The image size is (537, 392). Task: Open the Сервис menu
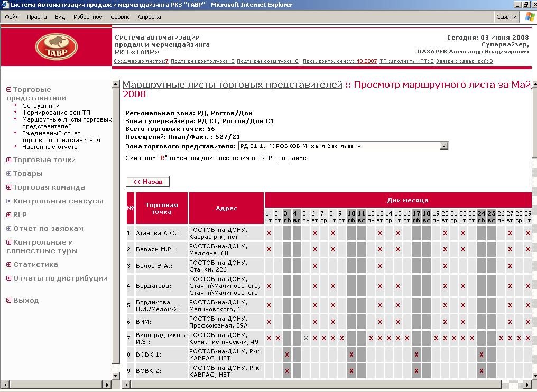click(x=120, y=17)
